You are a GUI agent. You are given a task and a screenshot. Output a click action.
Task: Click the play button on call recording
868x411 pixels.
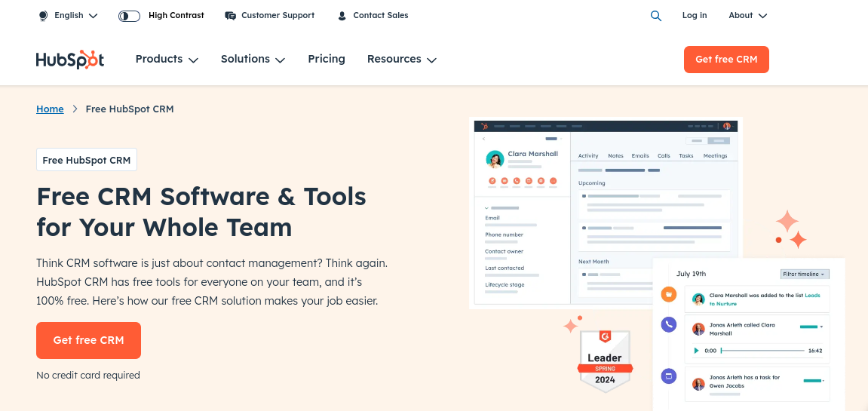696,351
